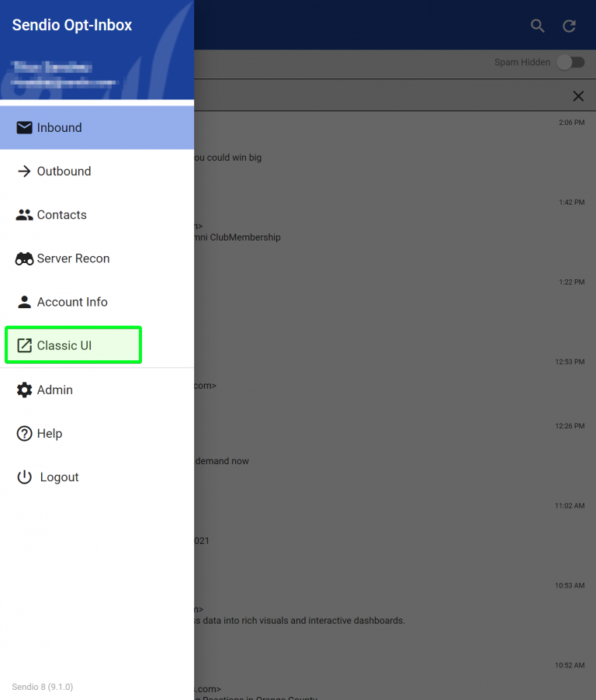Click the Admin gear icon
The width and height of the screenshot is (596, 700).
(x=24, y=390)
